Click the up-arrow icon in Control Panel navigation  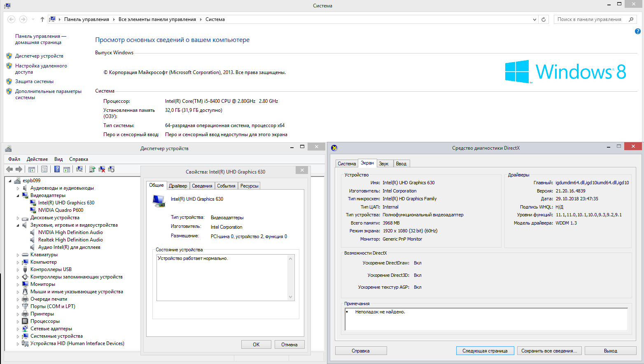pos(42,19)
